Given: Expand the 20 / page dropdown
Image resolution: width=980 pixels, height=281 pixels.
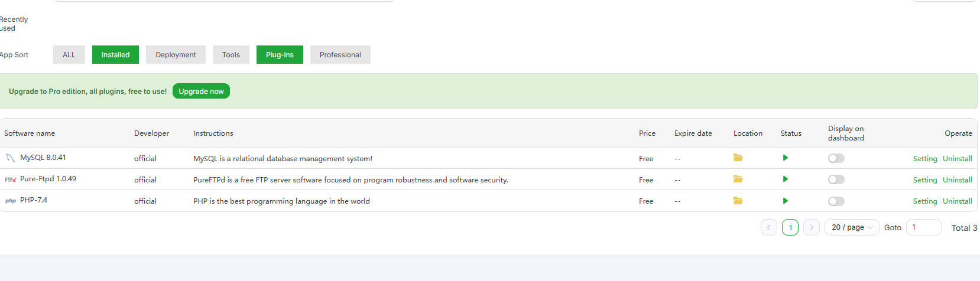Looking at the screenshot, I should (851, 227).
